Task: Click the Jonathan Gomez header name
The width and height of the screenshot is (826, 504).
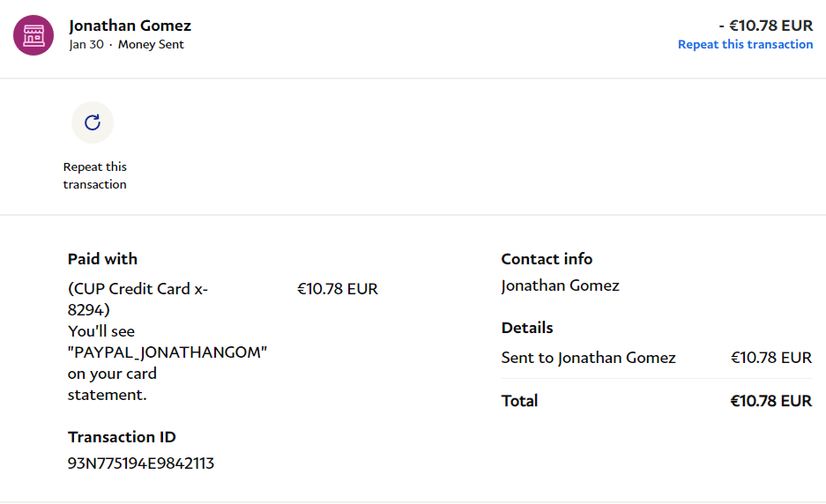Action: click(x=130, y=26)
